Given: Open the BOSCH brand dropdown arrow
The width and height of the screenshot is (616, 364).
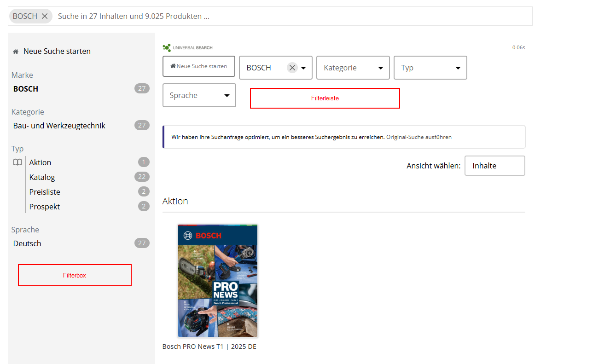Looking at the screenshot, I should point(304,68).
